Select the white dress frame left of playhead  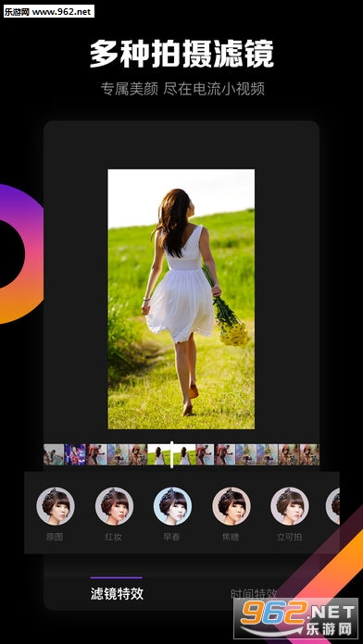point(159,454)
